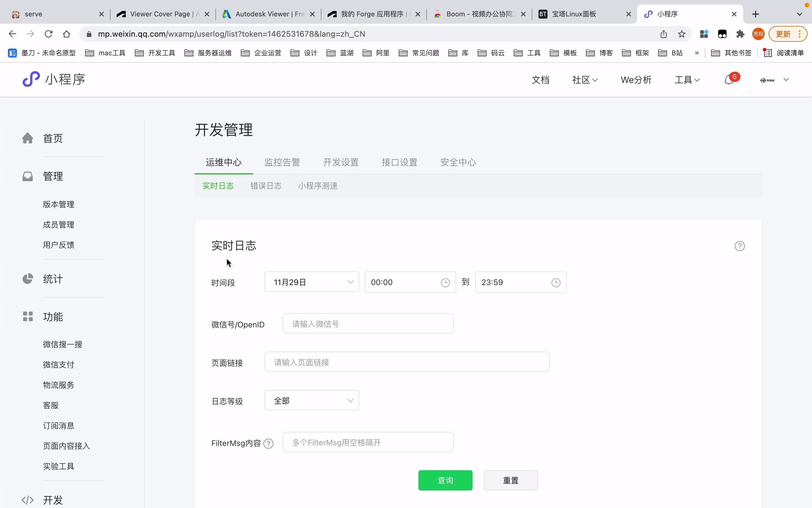The width and height of the screenshot is (812, 508).
Task: Click the help question mark beside 实时日志
Action: 740,246
